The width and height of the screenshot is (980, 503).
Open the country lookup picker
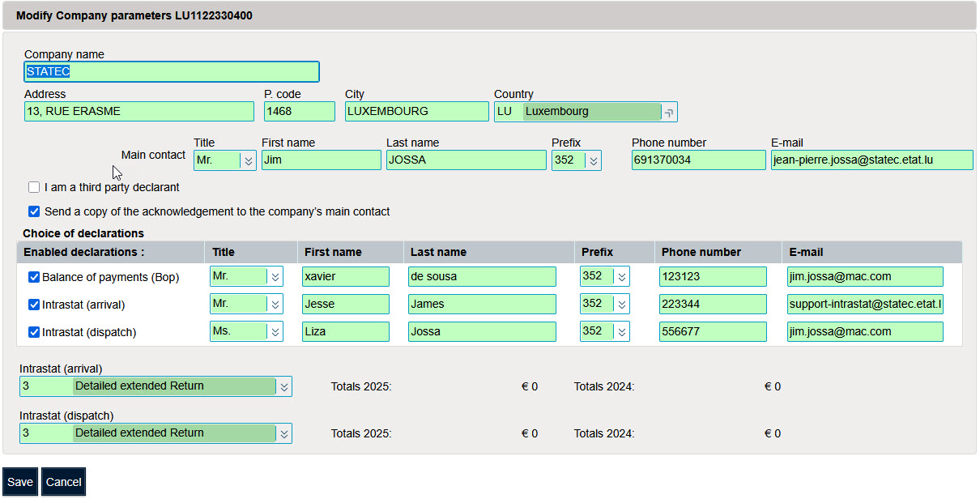pyautogui.click(x=670, y=111)
